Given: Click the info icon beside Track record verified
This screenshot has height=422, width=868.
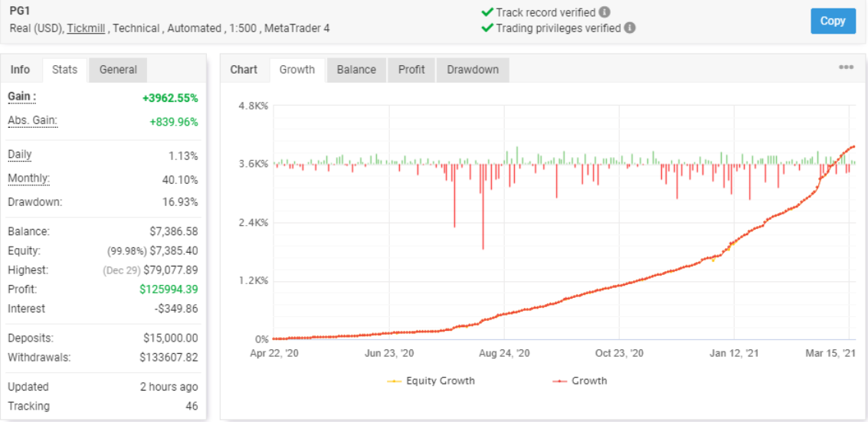Looking at the screenshot, I should tap(605, 12).
